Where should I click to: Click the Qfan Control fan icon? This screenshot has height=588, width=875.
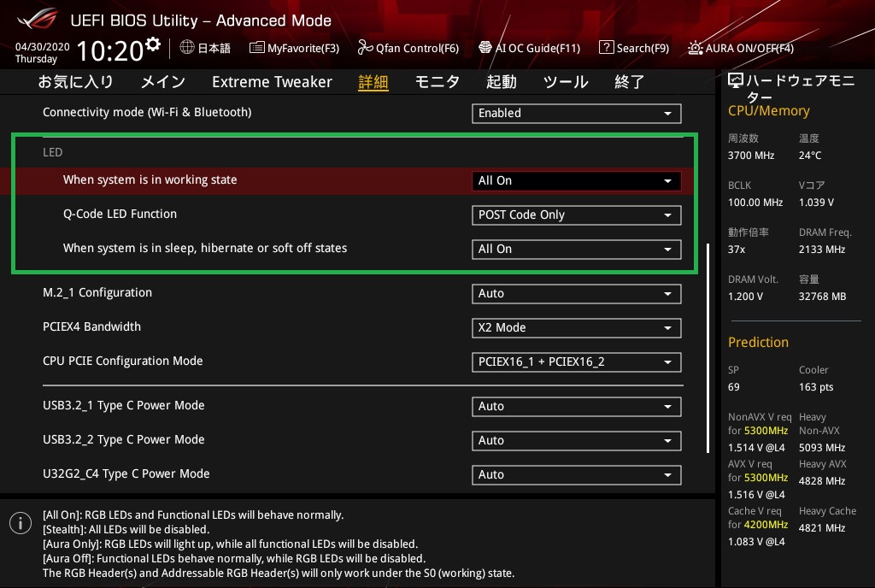click(365, 47)
